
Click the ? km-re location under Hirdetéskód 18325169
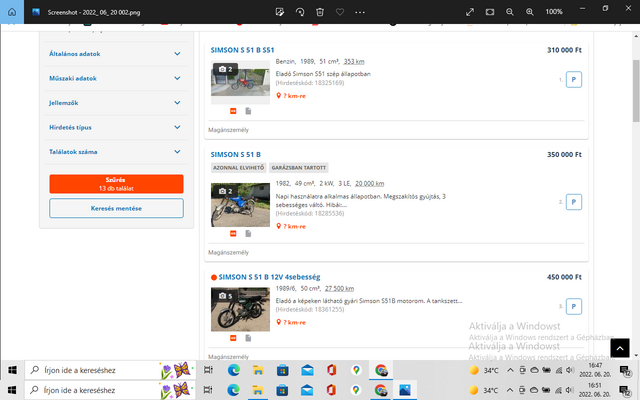click(291, 96)
